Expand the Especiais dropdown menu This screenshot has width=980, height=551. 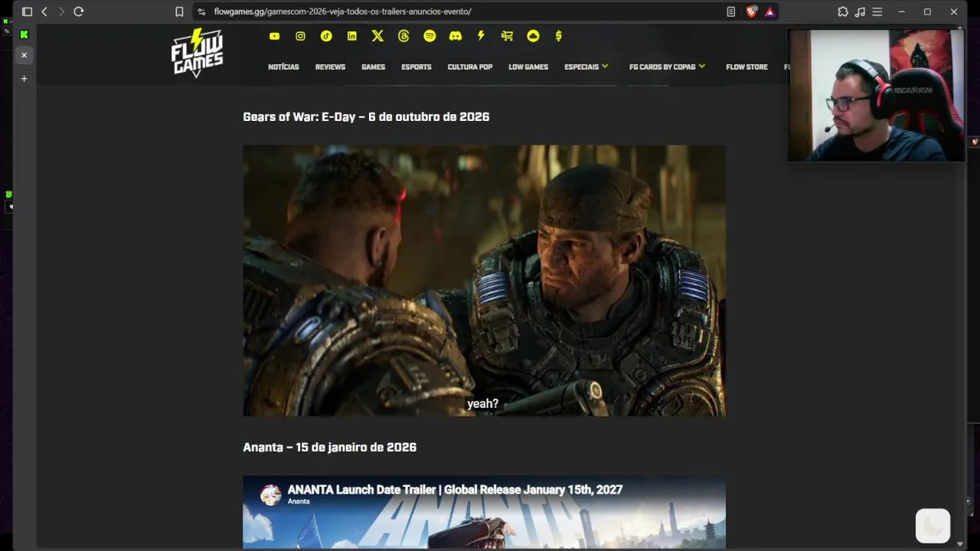586,67
